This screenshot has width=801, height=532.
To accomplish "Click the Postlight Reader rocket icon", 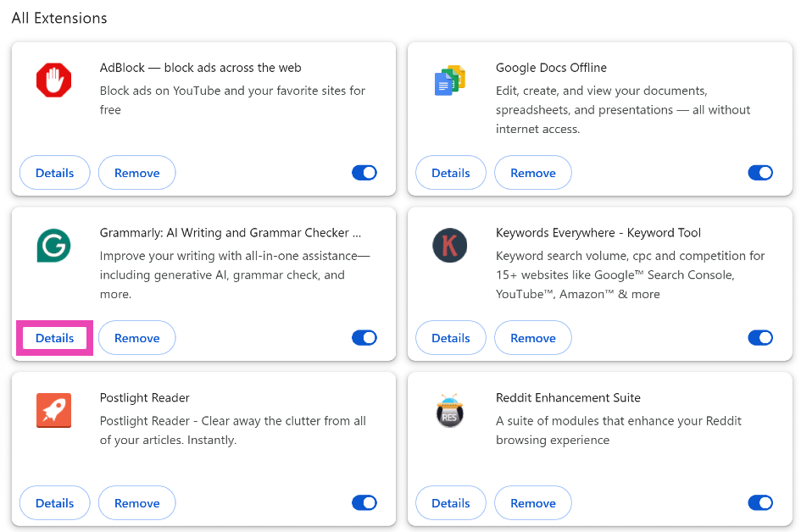I will [x=54, y=411].
